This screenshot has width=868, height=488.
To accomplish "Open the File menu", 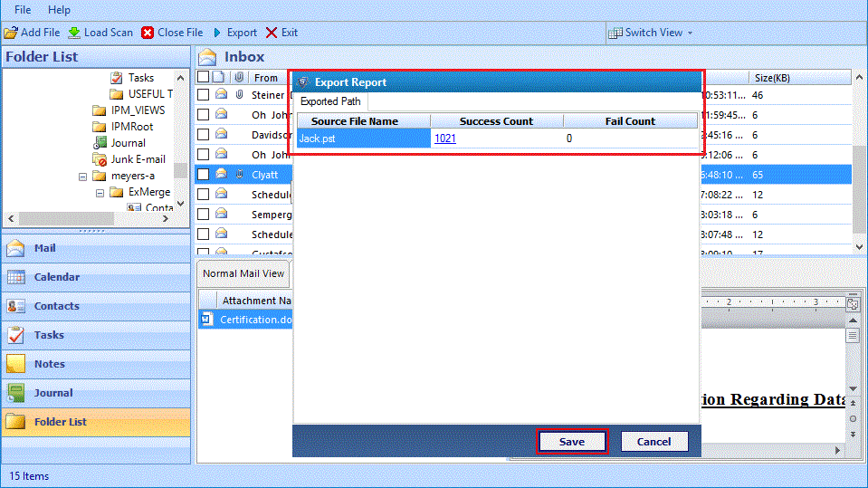I will 24,10.
